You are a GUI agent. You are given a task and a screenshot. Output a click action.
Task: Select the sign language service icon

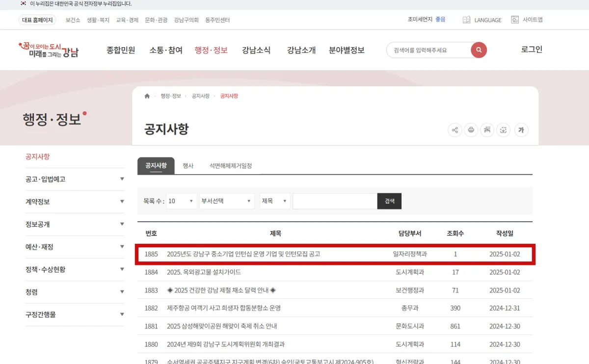(487, 130)
